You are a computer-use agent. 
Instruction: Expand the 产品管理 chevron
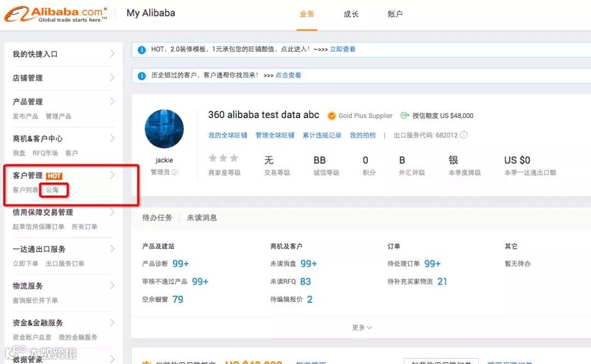point(112,101)
